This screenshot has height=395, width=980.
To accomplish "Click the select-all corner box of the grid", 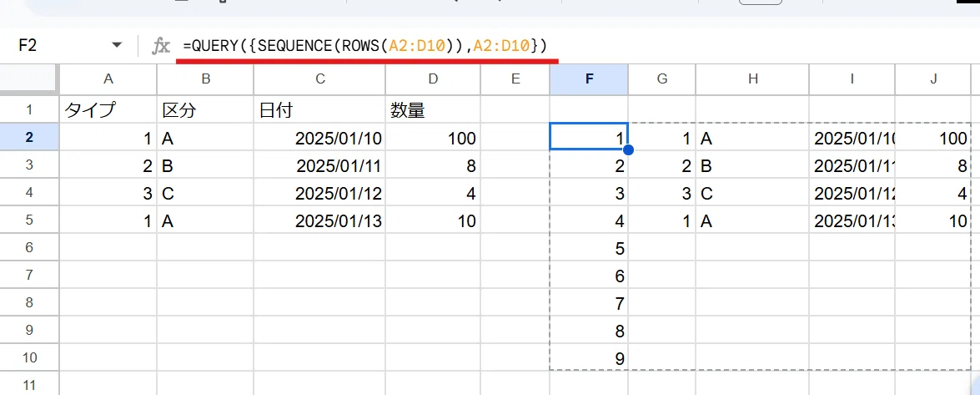I will [29, 78].
